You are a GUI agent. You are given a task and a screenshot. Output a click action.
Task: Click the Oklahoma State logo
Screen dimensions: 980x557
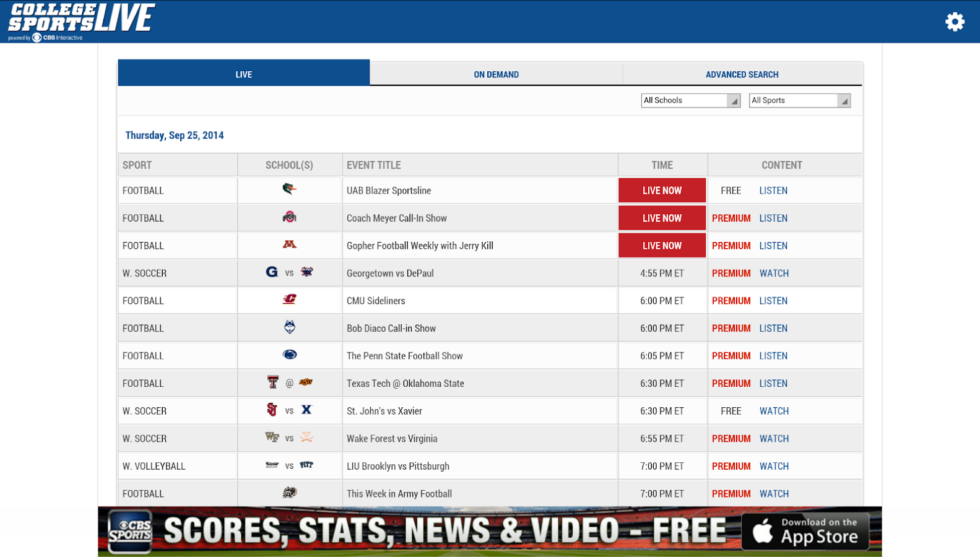(306, 382)
